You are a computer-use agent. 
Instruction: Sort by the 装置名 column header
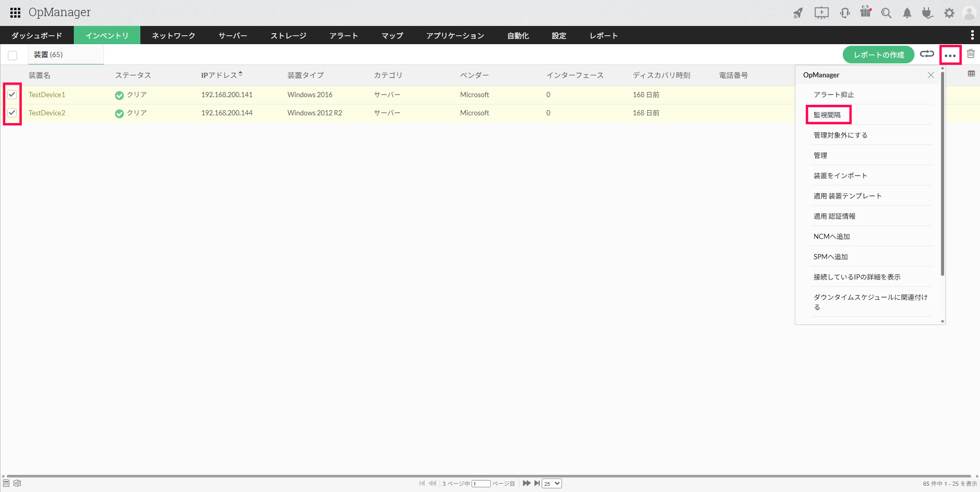coord(40,75)
